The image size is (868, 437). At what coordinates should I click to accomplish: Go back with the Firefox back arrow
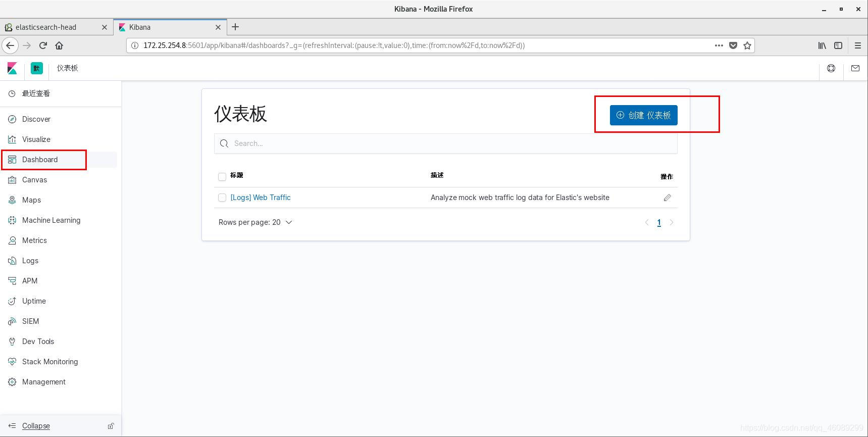[x=10, y=45]
